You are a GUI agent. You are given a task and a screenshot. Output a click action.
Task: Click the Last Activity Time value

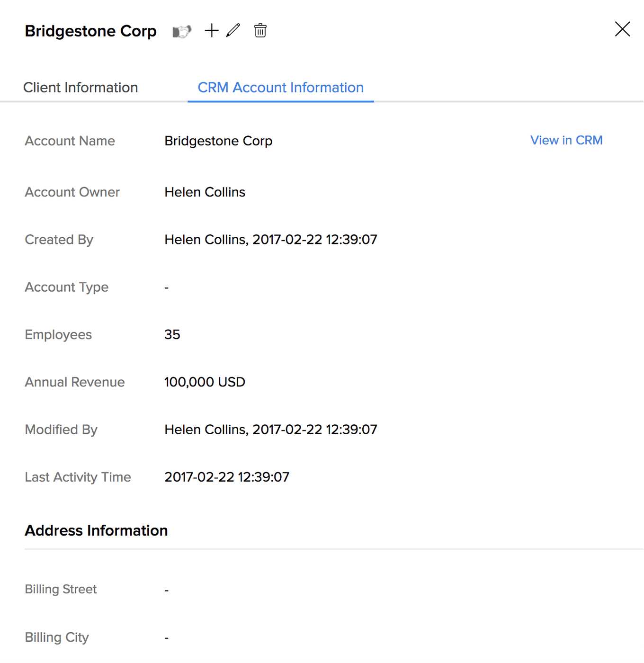click(227, 477)
